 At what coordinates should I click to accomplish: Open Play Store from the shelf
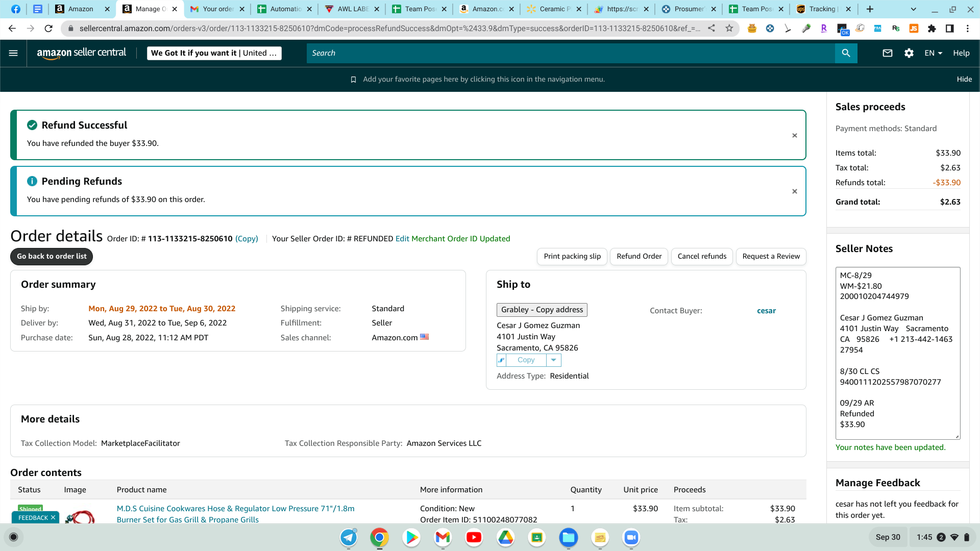(411, 537)
